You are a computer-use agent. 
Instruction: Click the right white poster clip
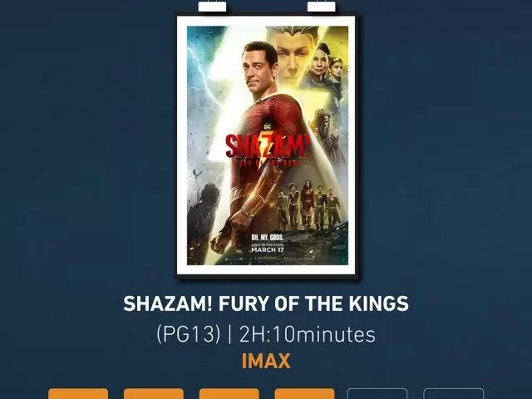tap(322, 7)
